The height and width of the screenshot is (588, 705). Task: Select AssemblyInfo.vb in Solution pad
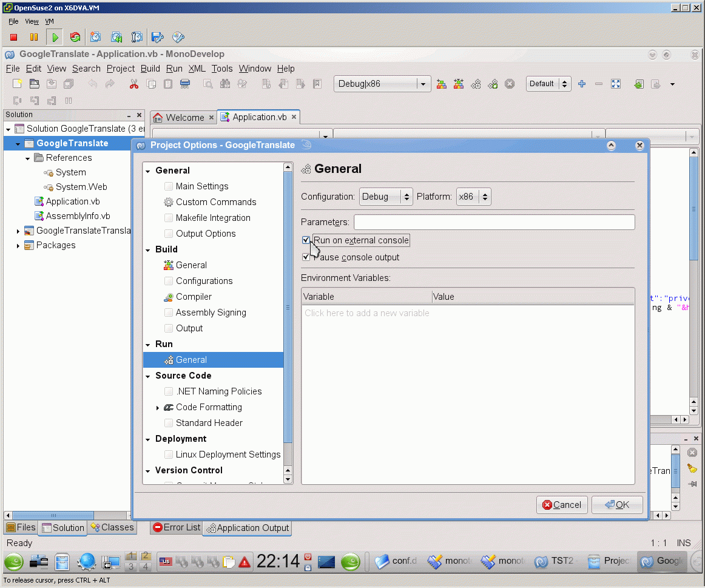tap(78, 216)
